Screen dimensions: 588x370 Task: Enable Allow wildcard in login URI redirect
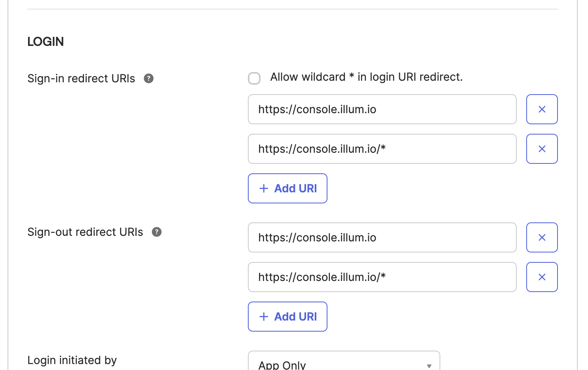[x=254, y=78]
